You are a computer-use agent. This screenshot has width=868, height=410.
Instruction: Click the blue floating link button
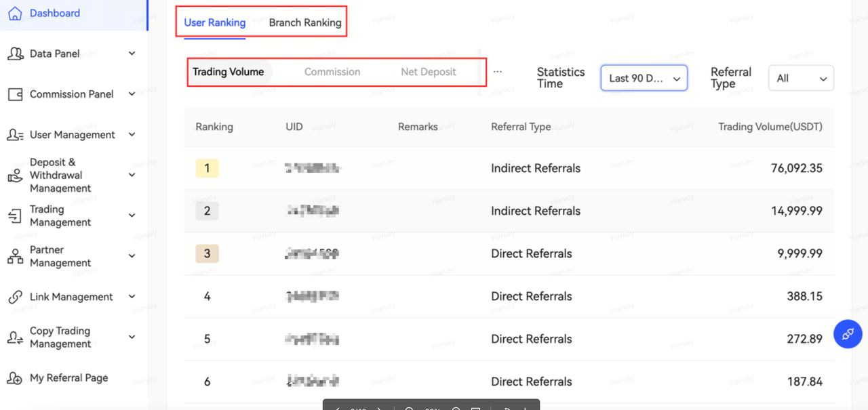pos(847,334)
